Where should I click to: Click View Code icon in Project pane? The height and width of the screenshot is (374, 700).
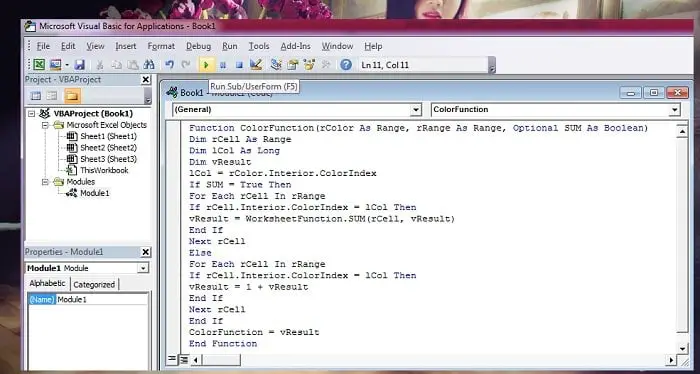click(x=35, y=96)
